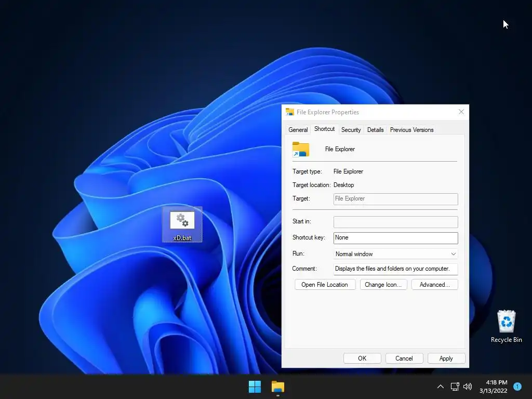Click the Change Icon button

coord(383,285)
